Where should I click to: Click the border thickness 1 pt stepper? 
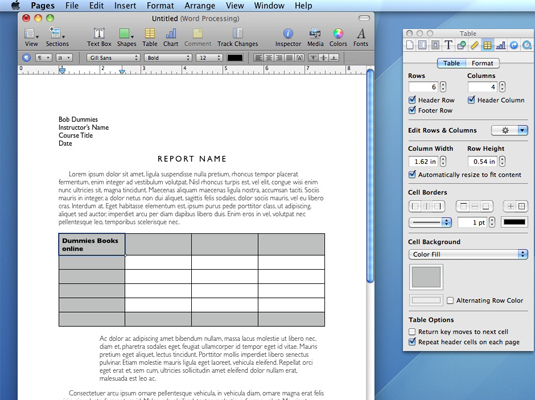coord(492,222)
